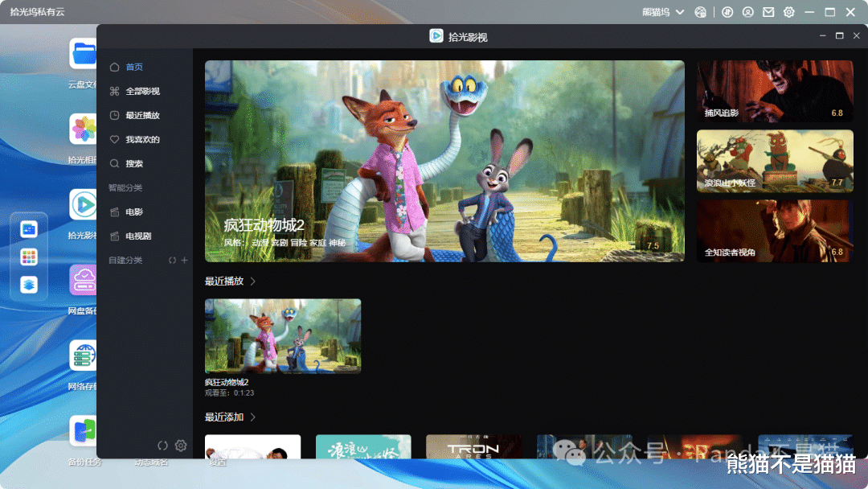The width and height of the screenshot is (868, 489).
Task: Open the teal 浪浪山 poster in 最近添加
Action: (363, 447)
